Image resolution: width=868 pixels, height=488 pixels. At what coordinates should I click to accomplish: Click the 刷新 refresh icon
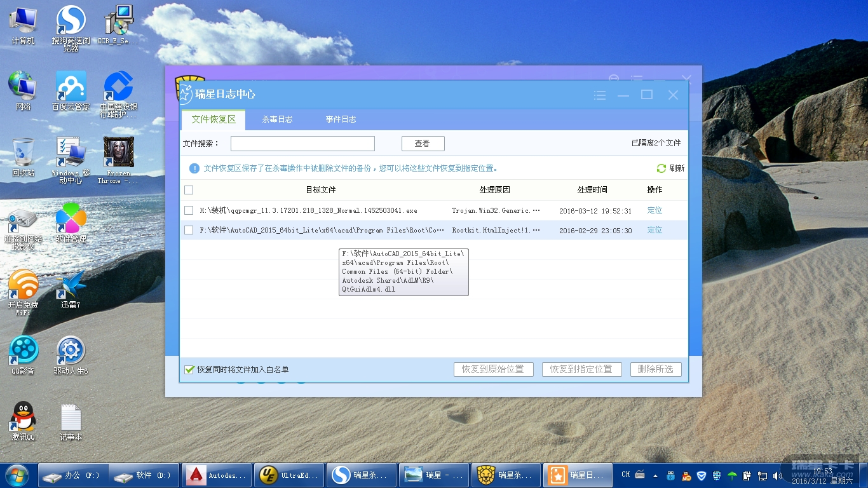pos(661,168)
